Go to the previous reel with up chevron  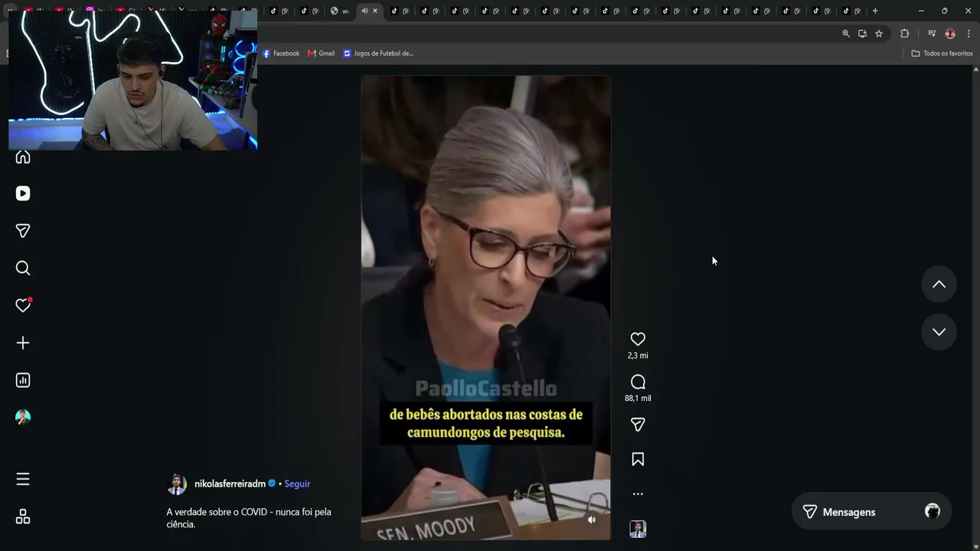click(x=939, y=285)
